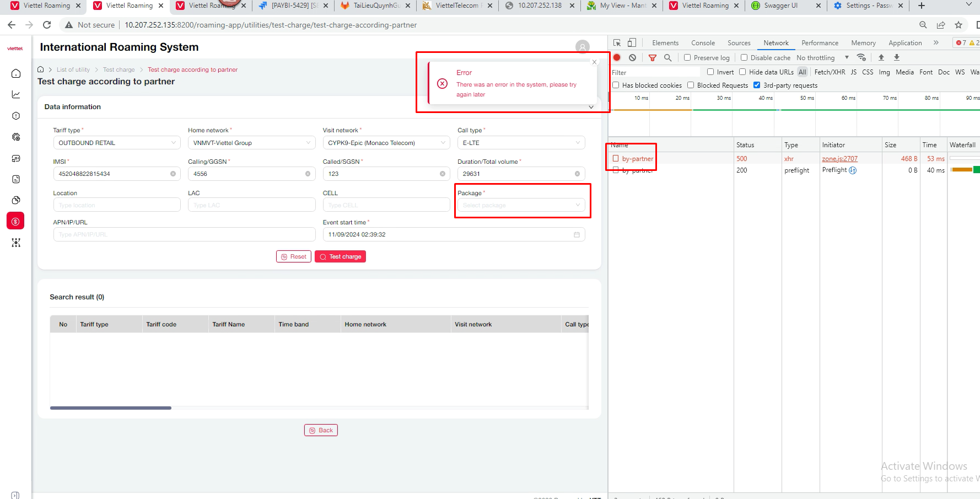Click the red record network log button

pos(617,57)
